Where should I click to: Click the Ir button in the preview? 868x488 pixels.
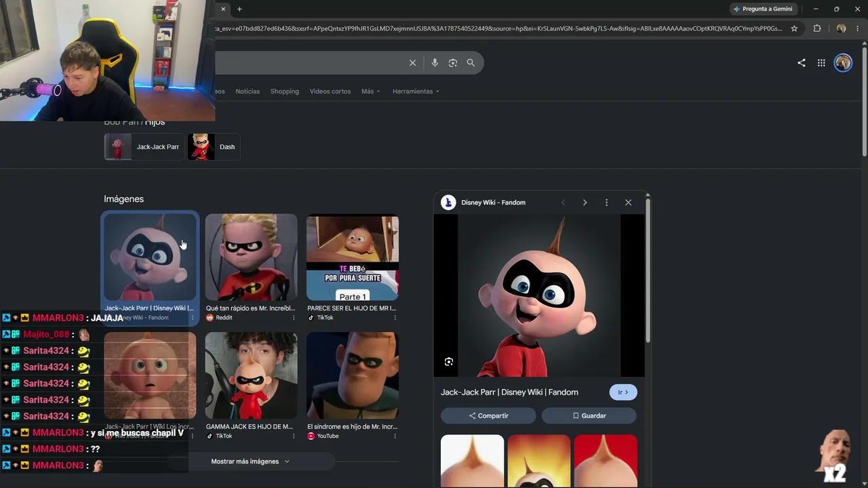pos(623,392)
